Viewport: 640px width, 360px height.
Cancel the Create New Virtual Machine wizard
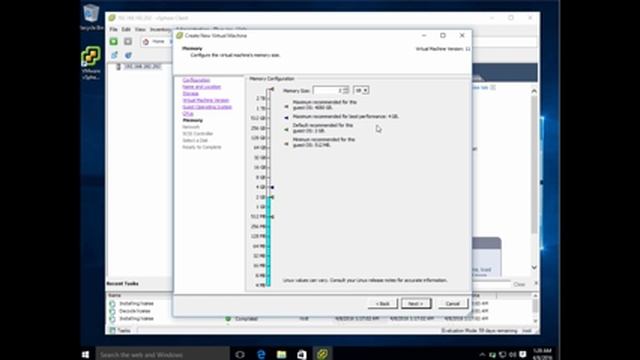(453, 304)
